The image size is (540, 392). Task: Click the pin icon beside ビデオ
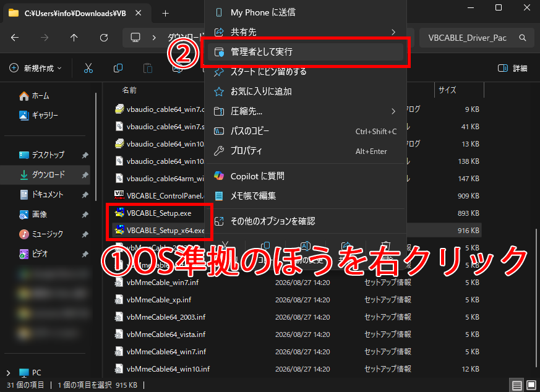tap(85, 254)
